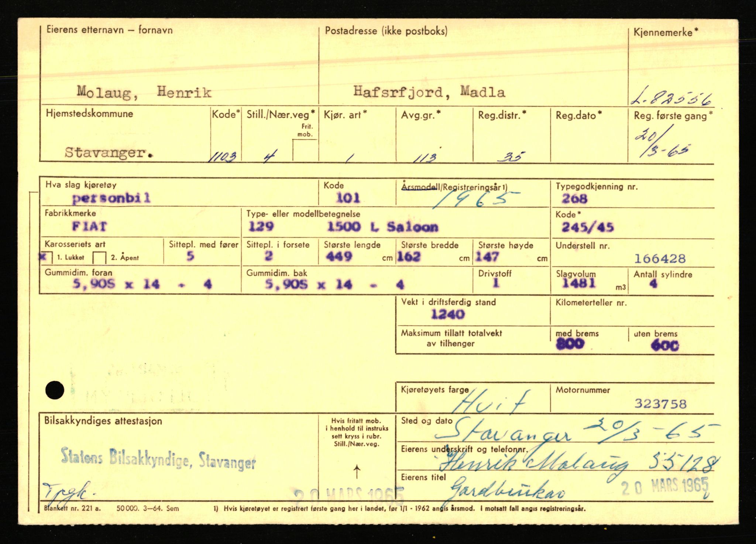Image resolution: width=756 pixels, height=544 pixels.
Task: Click the Drivstoff value '1'
Action: 496,283
